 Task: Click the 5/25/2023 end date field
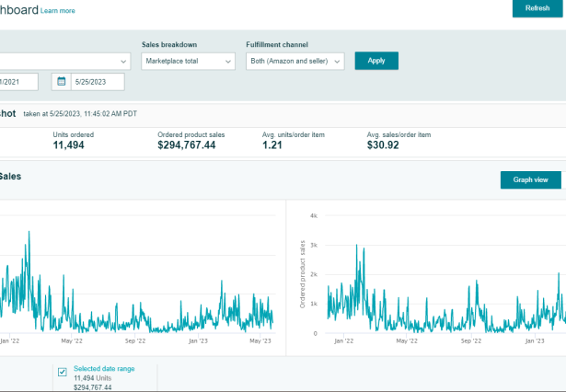(x=97, y=82)
